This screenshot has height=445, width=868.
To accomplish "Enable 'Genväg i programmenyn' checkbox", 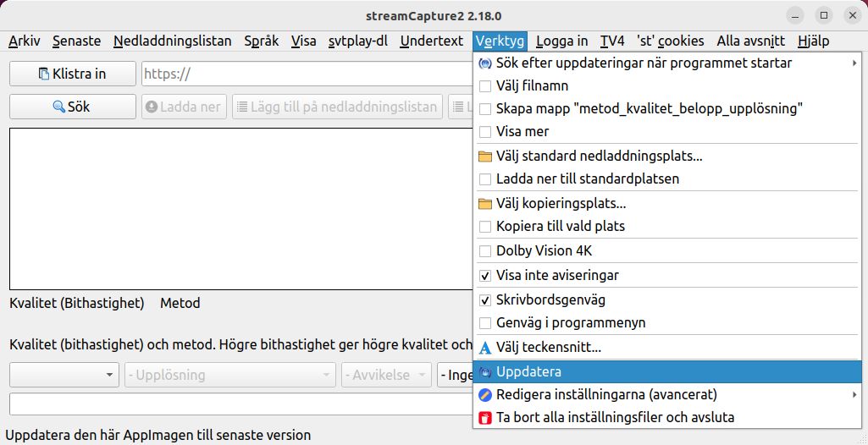I will pyautogui.click(x=485, y=323).
